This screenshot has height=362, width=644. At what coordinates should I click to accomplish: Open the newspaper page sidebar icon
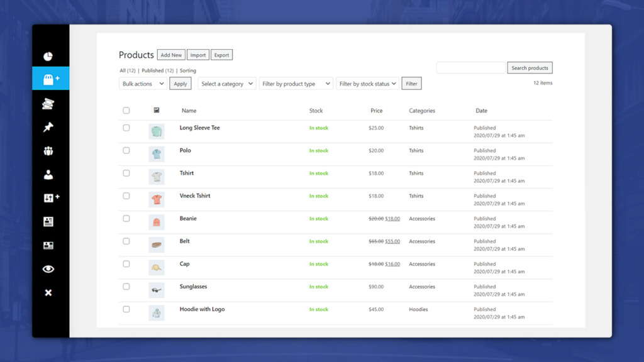click(48, 222)
